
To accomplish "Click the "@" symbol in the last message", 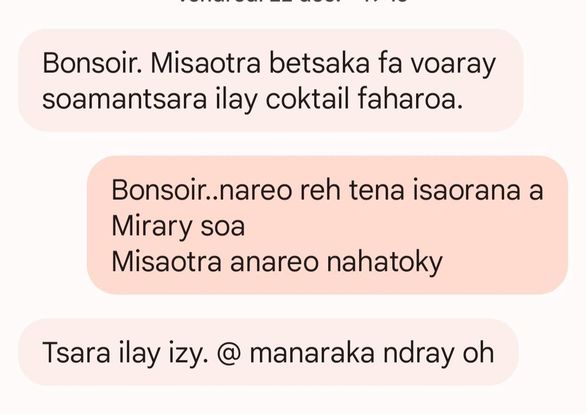I will coord(229,353).
